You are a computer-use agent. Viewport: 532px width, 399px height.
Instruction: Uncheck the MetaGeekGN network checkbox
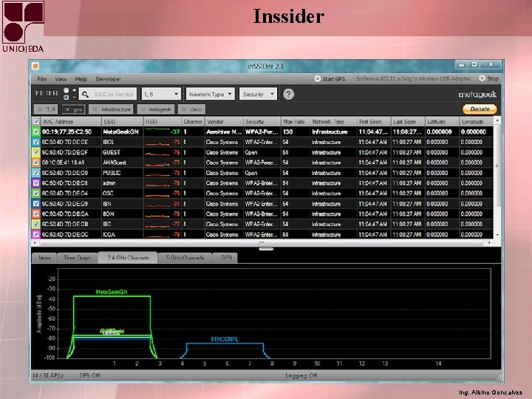pos(36,132)
